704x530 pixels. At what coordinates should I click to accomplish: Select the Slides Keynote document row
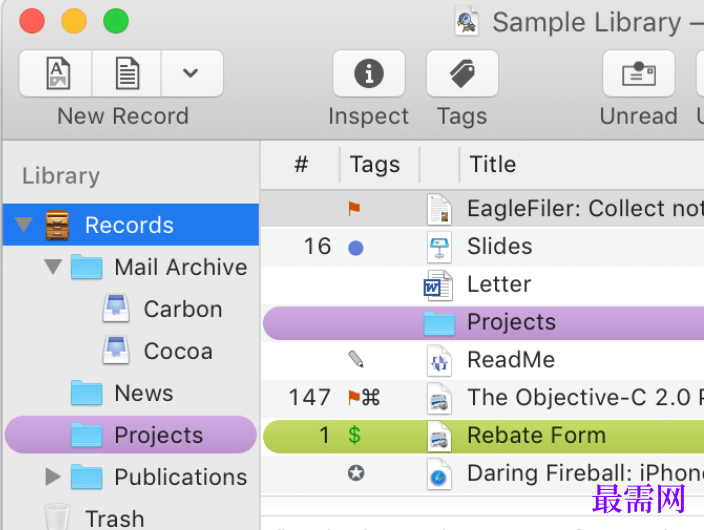(x=482, y=247)
